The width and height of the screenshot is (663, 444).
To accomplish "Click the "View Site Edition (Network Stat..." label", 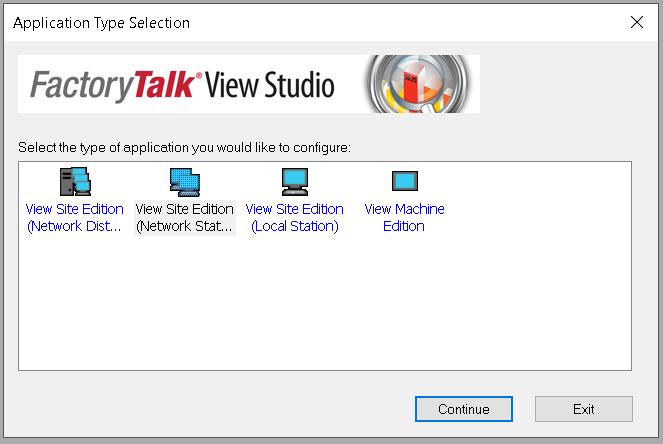I will (184, 218).
